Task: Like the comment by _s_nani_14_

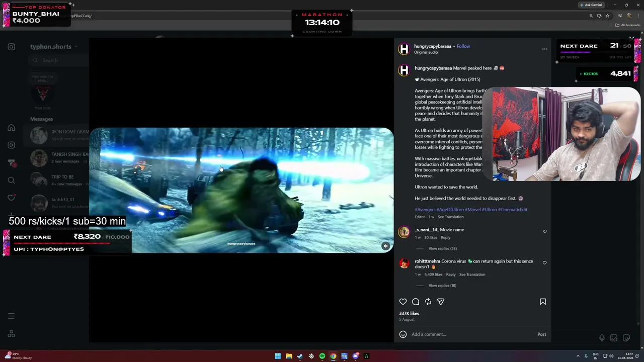Action: pyautogui.click(x=544, y=231)
